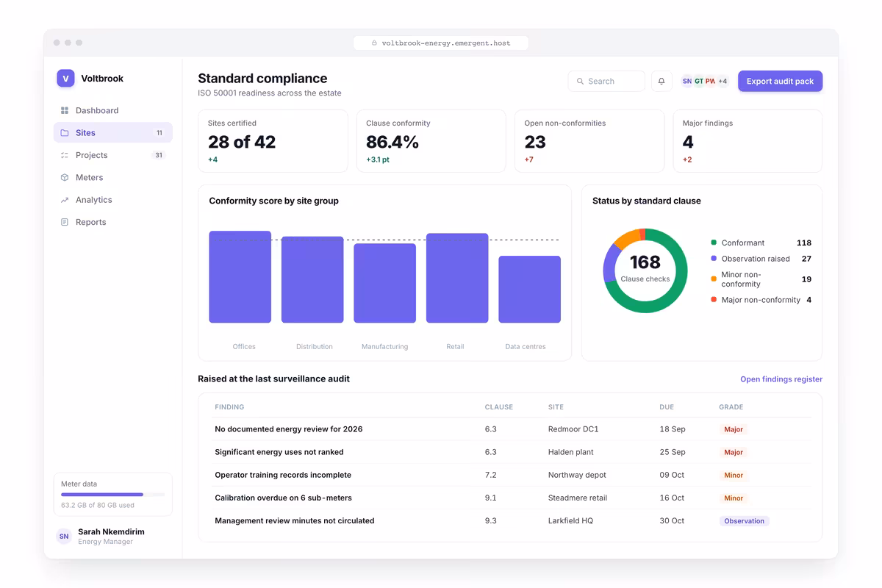Click the Reports document icon
882x588 pixels.
tap(65, 222)
